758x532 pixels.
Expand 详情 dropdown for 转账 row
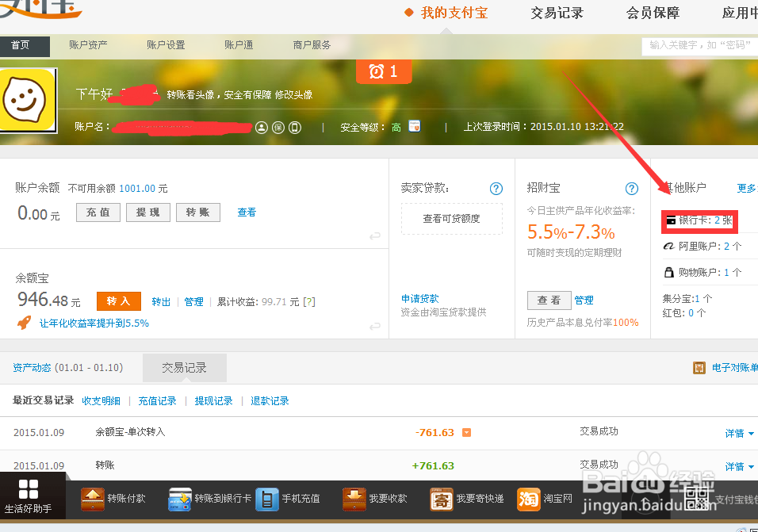[x=739, y=466]
